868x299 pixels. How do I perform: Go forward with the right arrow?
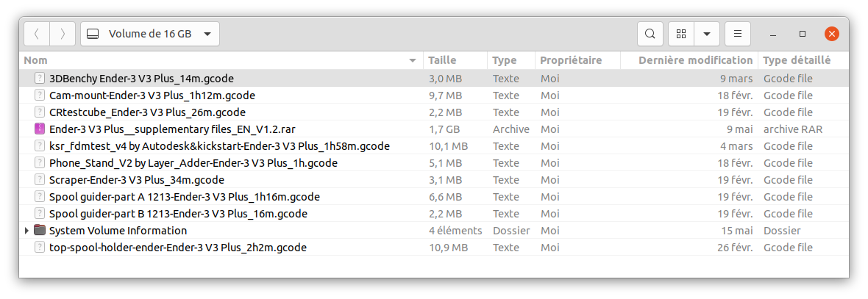63,34
